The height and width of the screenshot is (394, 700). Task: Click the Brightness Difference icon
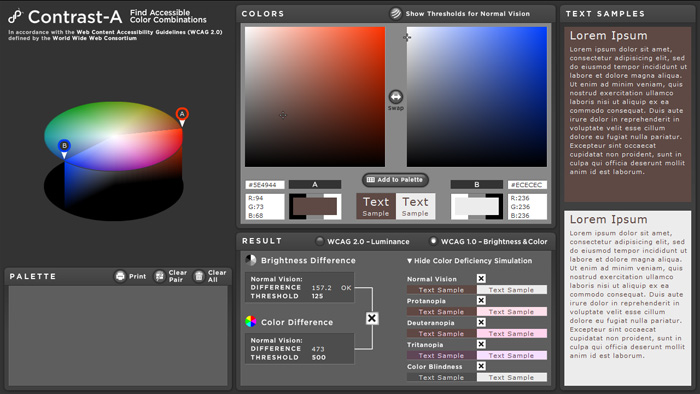pyautogui.click(x=251, y=260)
